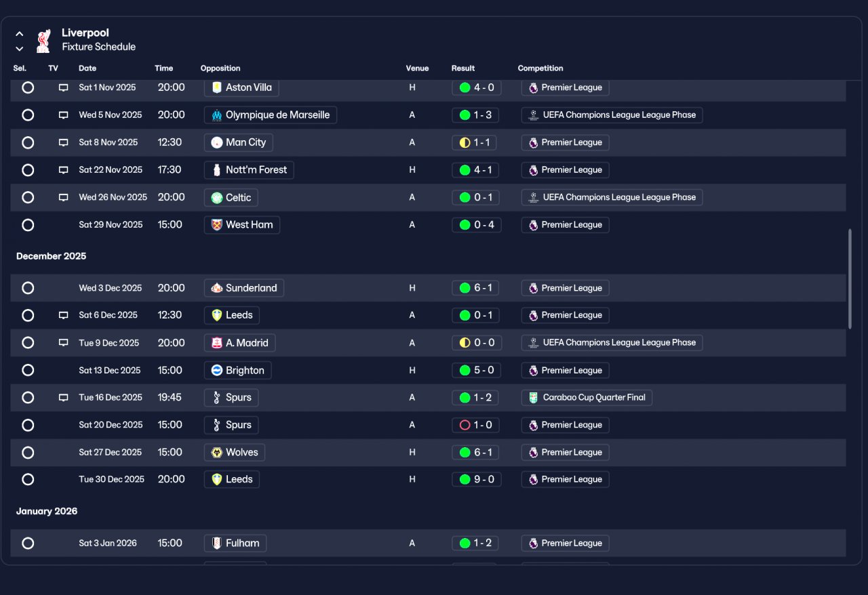
Task: Select the Man City fixture radio button
Action: point(28,142)
